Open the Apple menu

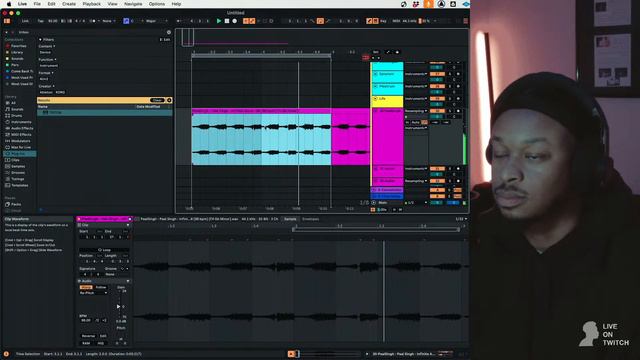coord(9,4)
